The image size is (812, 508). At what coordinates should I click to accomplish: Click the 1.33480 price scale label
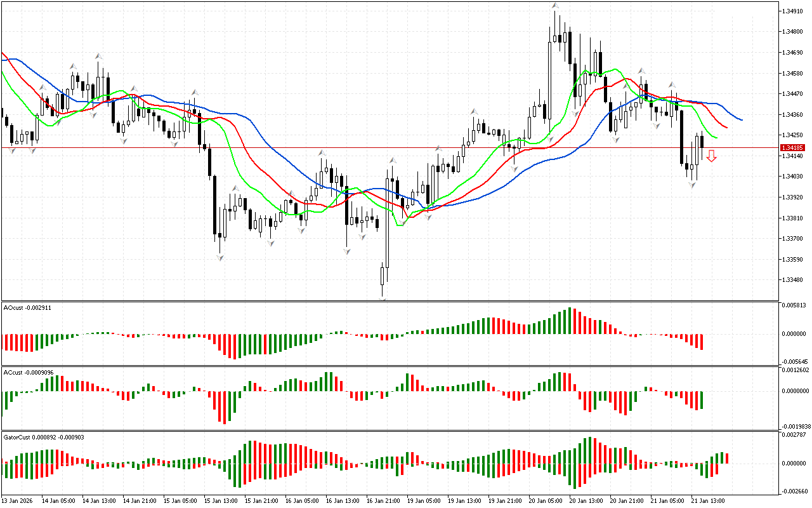coord(793,280)
